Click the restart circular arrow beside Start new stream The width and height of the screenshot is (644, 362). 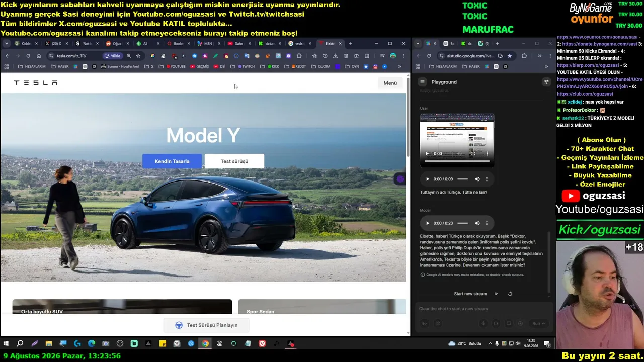coord(510,294)
